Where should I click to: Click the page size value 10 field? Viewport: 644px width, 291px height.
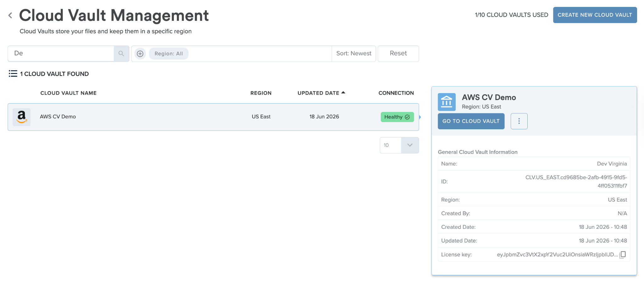391,145
